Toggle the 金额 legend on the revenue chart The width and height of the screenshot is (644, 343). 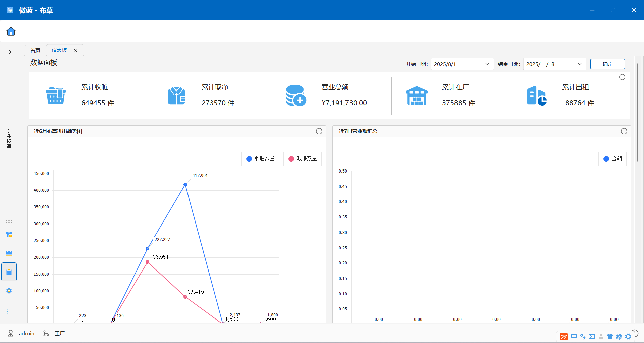tap(612, 159)
